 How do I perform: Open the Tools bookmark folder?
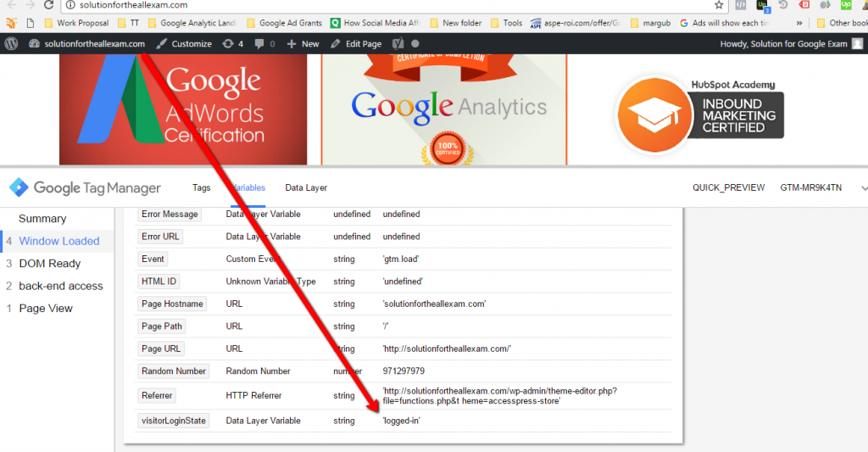point(507,23)
